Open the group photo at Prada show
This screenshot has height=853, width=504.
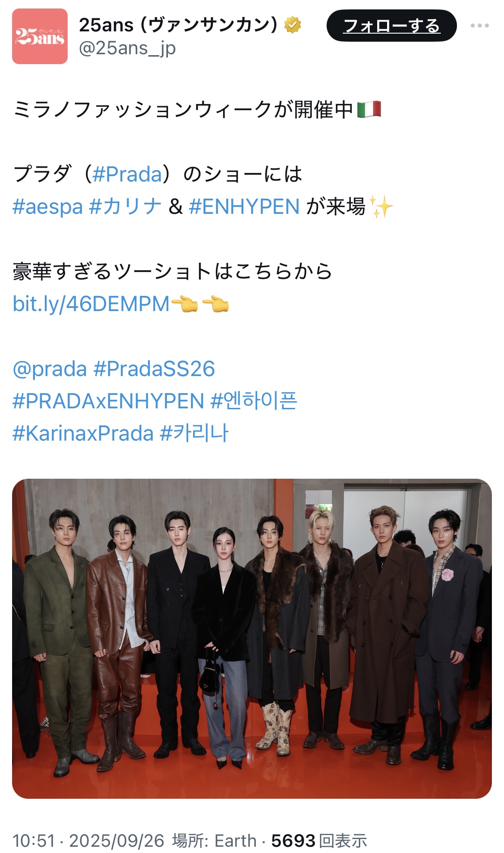[252, 638]
